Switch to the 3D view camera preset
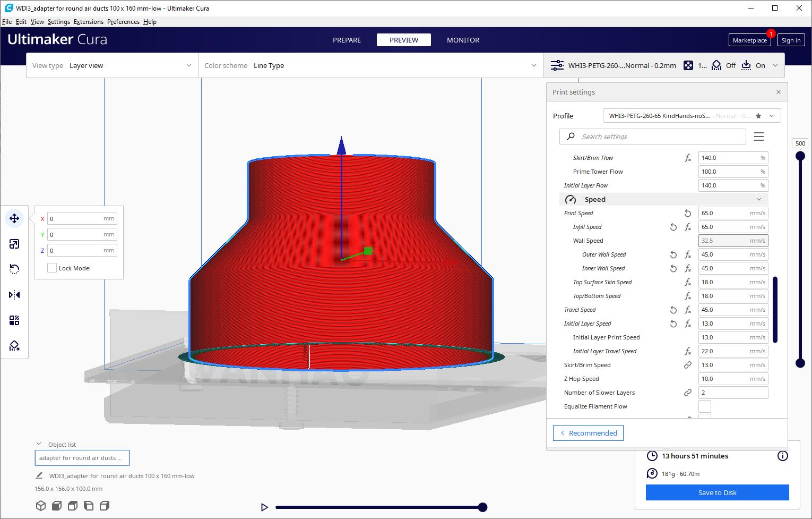812x519 pixels. click(41, 505)
